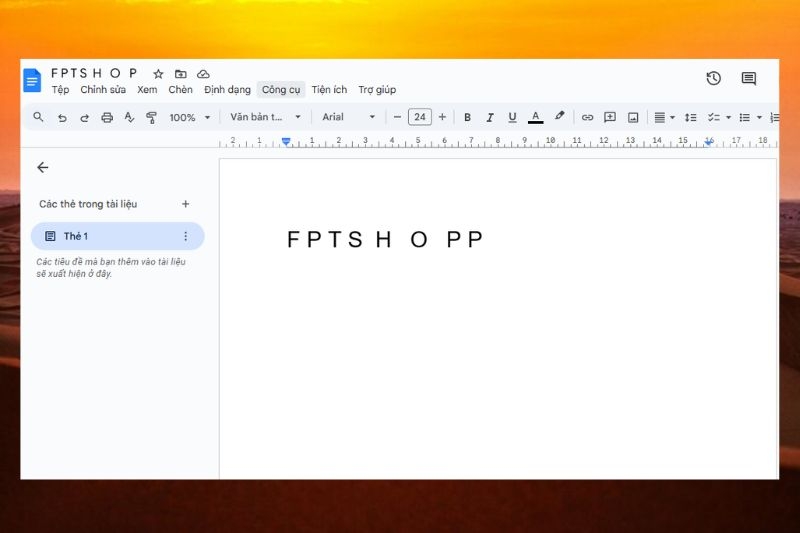This screenshot has width=800, height=533.
Task: Toggle italic formatting
Action: 489,117
